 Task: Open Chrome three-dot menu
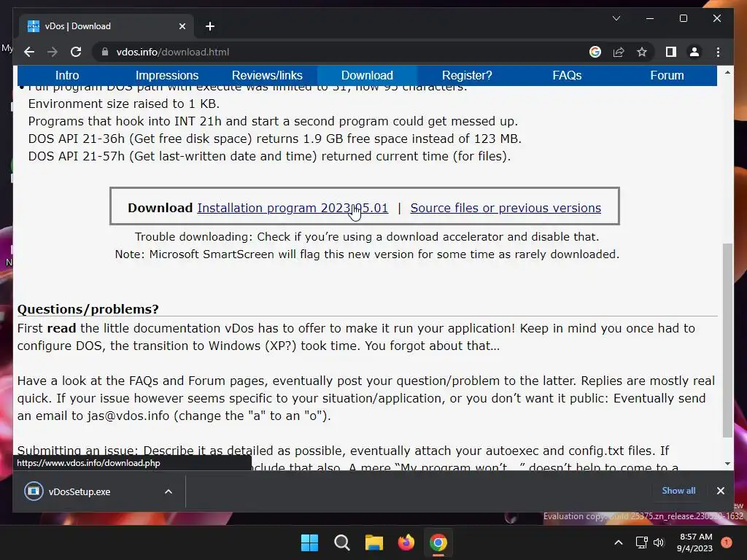point(718,52)
